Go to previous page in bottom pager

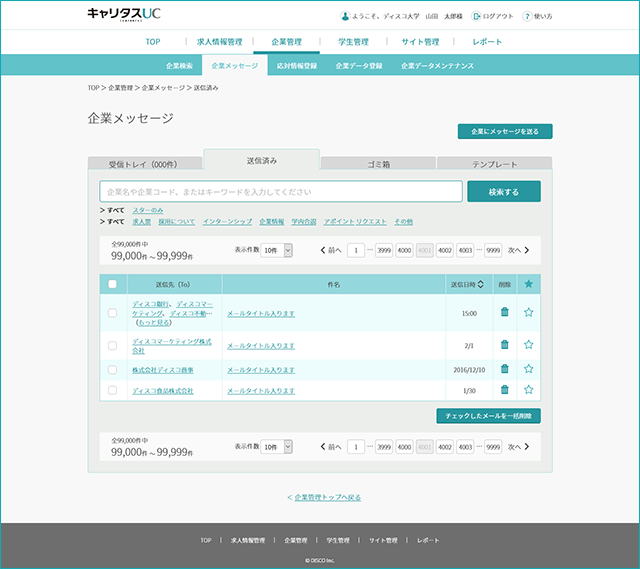(x=331, y=447)
